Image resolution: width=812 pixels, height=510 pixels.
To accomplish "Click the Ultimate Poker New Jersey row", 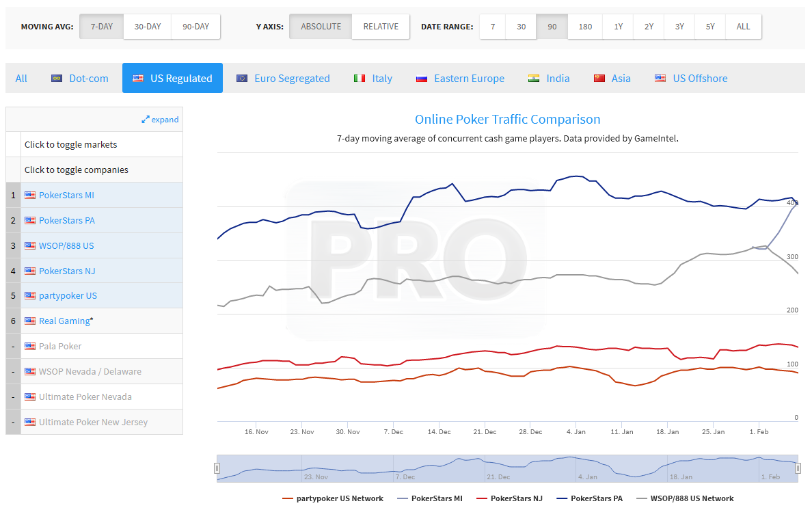I will (x=94, y=422).
